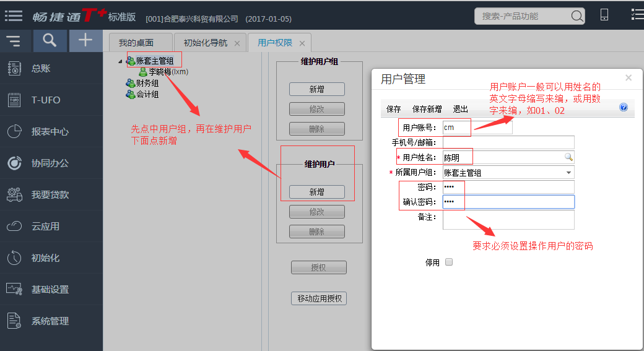Click the 手机号/邮箱 input field
This screenshot has width=644, height=351.
click(508, 142)
